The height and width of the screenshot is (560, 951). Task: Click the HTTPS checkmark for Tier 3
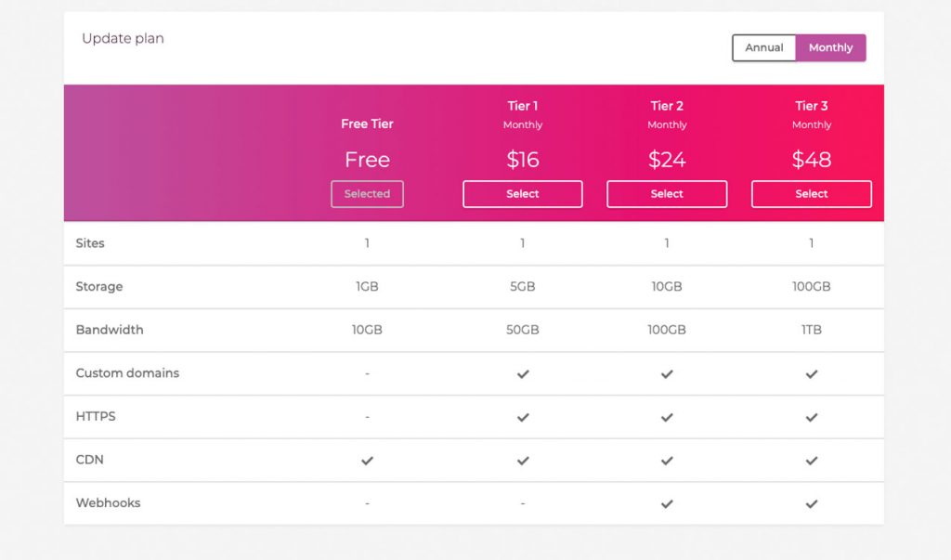[x=812, y=417]
